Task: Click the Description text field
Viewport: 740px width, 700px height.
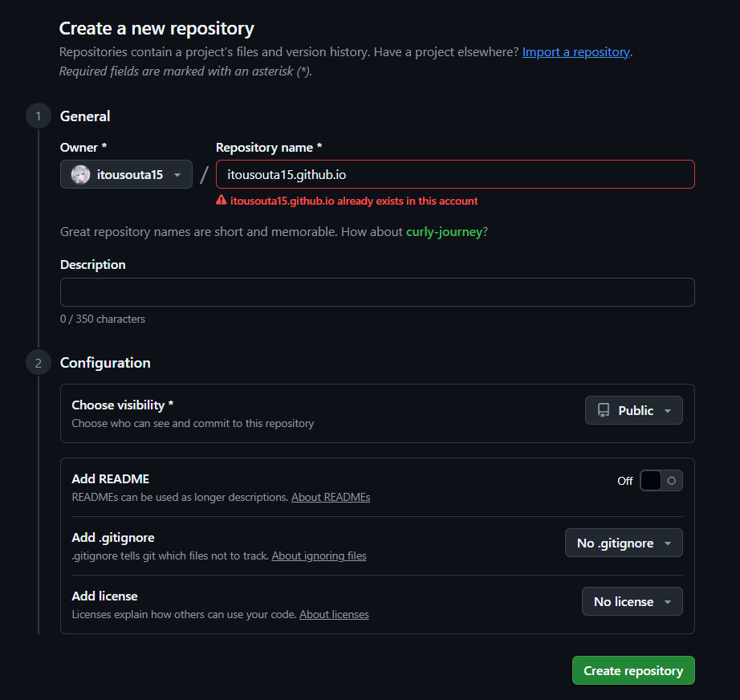Action: [377, 292]
